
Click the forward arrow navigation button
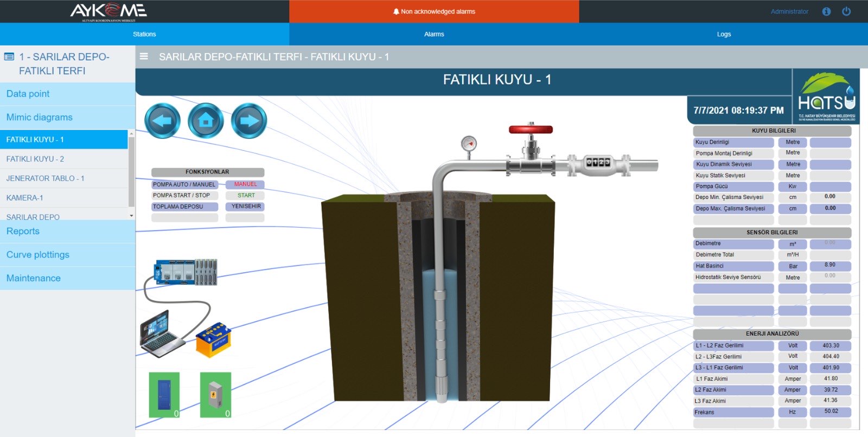(249, 120)
